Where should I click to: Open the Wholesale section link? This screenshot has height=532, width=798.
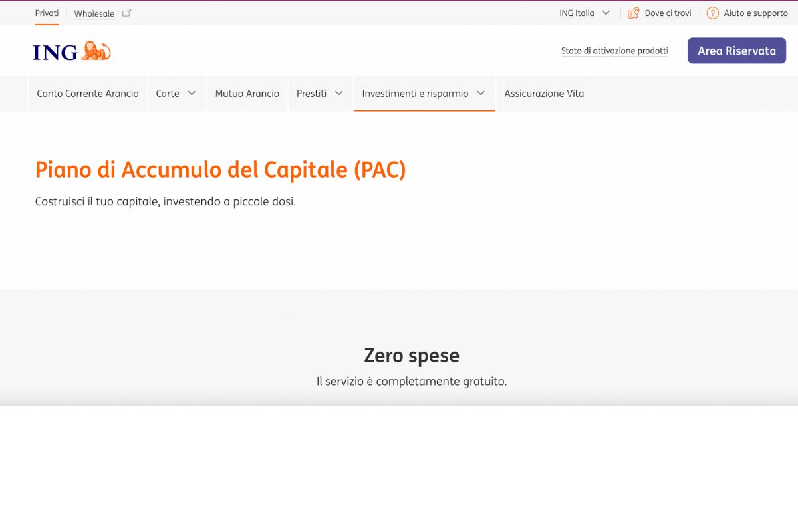point(94,13)
